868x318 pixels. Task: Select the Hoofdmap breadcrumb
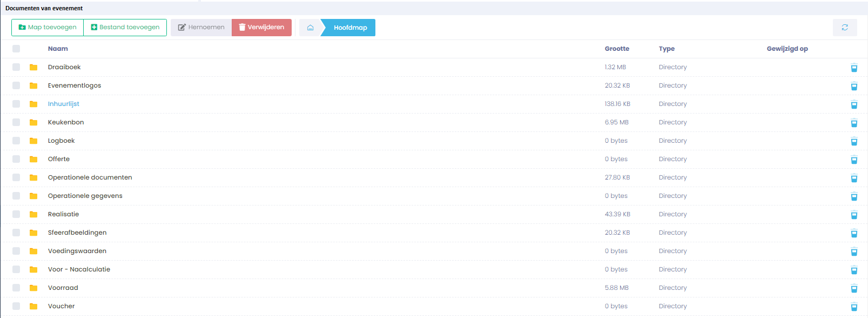pyautogui.click(x=349, y=28)
